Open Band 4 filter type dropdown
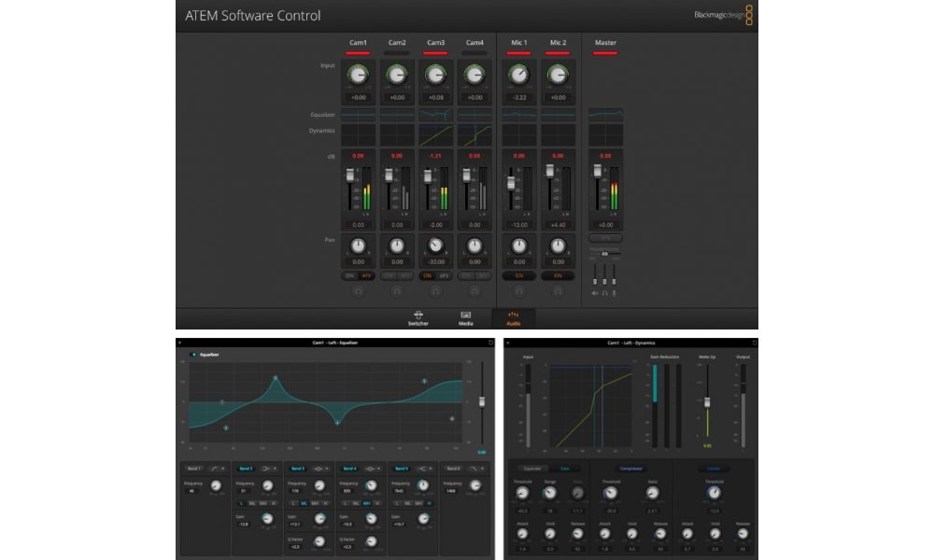This screenshot has width=934, height=560. (x=377, y=467)
